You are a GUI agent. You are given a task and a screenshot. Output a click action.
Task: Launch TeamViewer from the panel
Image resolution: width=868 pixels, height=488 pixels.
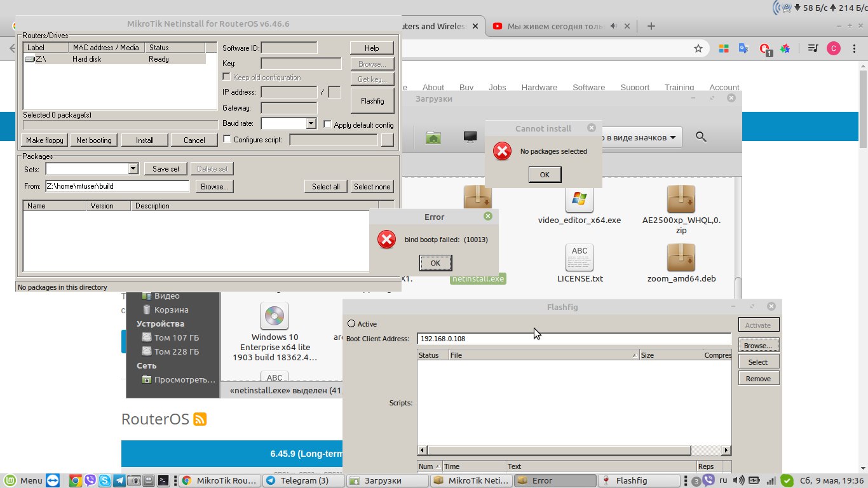(52, 480)
